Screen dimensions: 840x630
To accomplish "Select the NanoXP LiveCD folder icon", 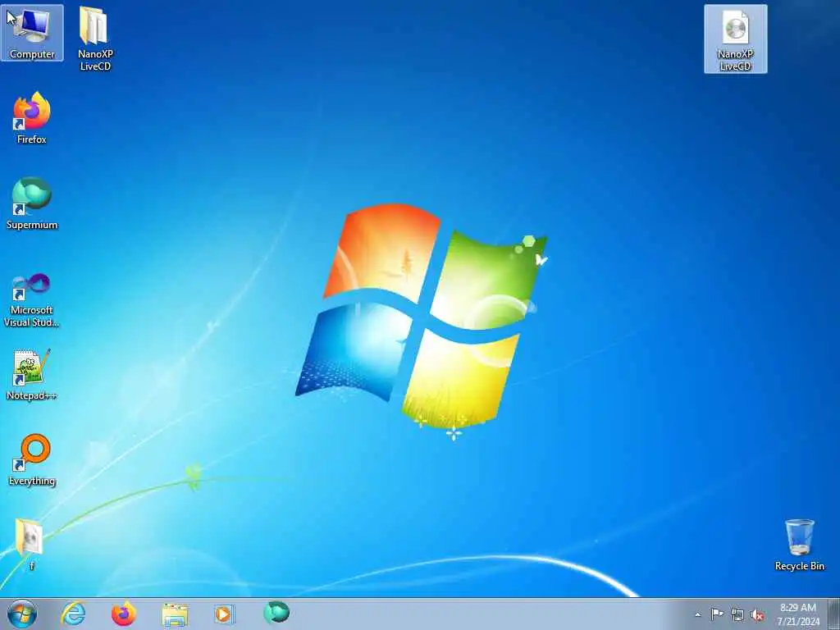I will (x=95, y=39).
